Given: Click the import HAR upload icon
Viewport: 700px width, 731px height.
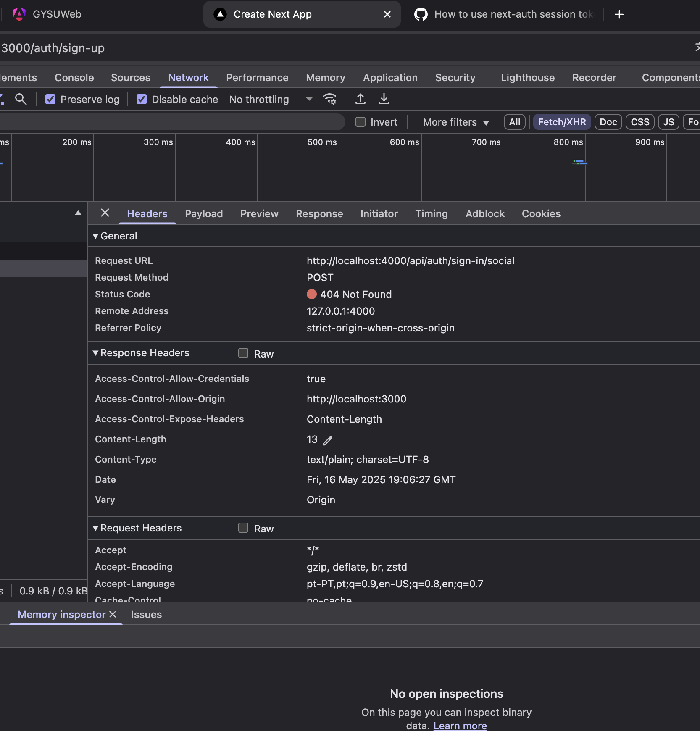Looking at the screenshot, I should click(361, 99).
